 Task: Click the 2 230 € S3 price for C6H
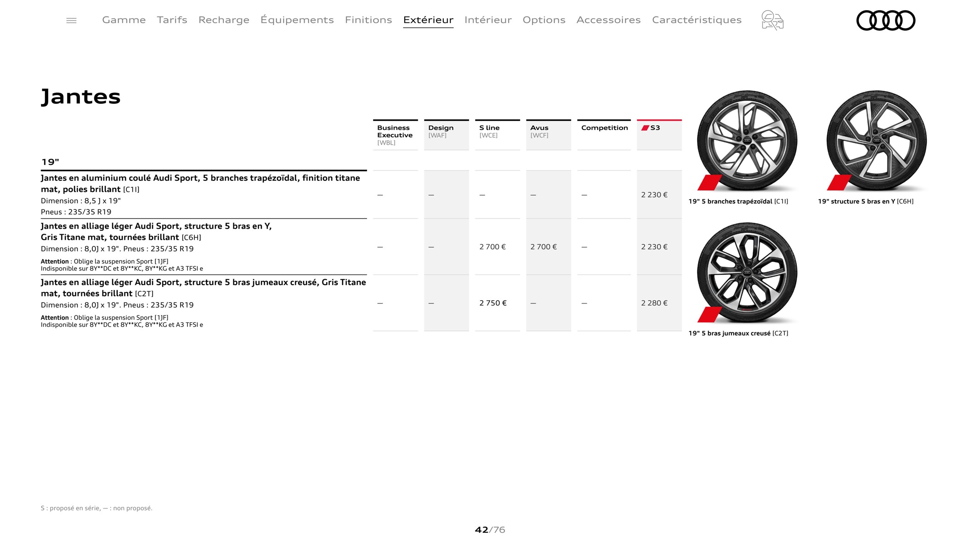[654, 247]
